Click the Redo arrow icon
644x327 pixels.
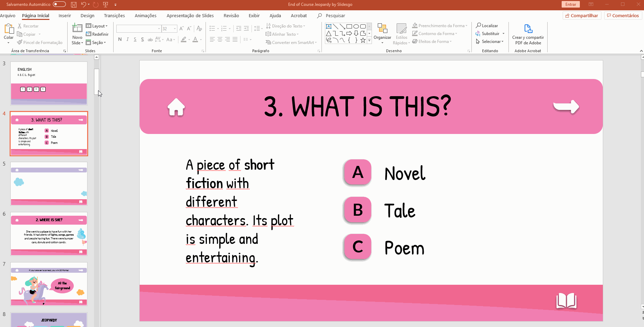tap(96, 4)
